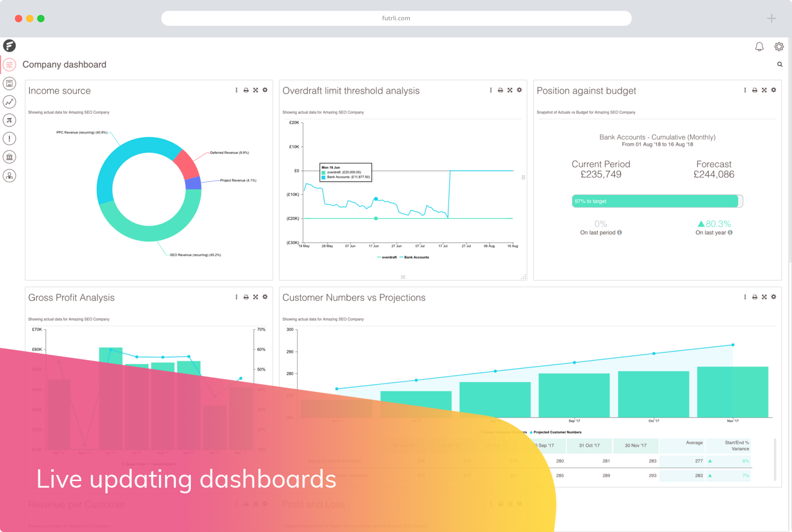Viewport: 792px width, 532px height.
Task: Open Customer Numbers vs Projections options menu
Action: (x=745, y=297)
